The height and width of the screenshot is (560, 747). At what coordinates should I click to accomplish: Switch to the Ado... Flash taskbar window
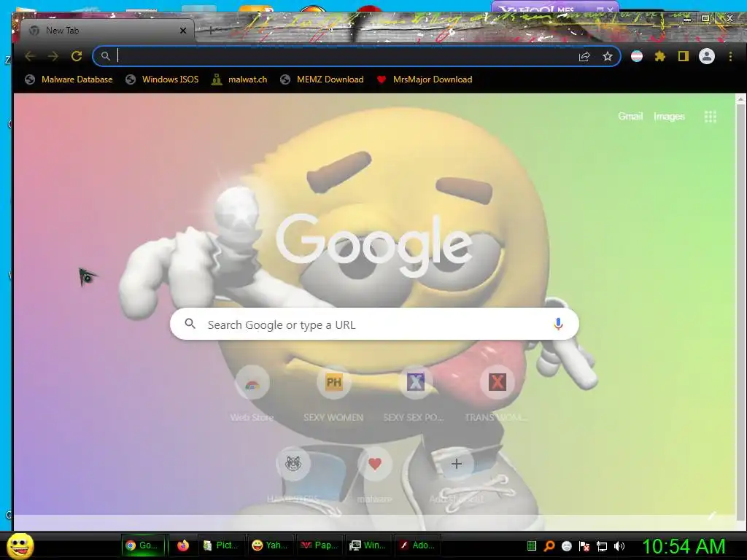pyautogui.click(x=418, y=545)
